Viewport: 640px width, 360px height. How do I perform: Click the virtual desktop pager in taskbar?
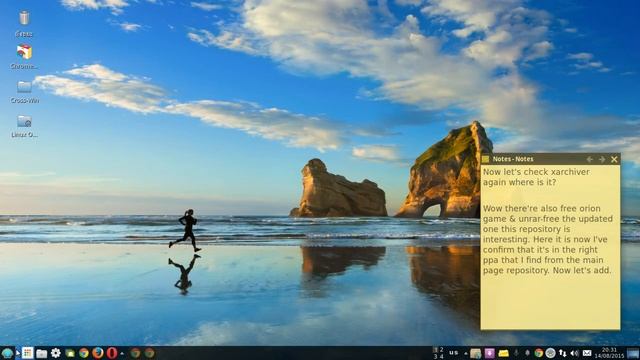[438, 353]
